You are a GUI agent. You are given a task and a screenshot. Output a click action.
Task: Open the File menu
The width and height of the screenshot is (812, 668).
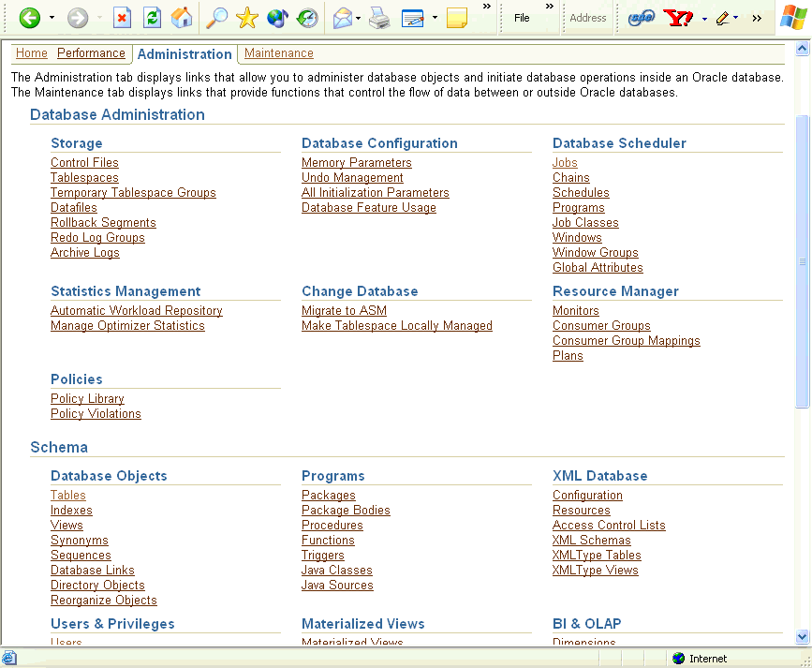(x=522, y=18)
